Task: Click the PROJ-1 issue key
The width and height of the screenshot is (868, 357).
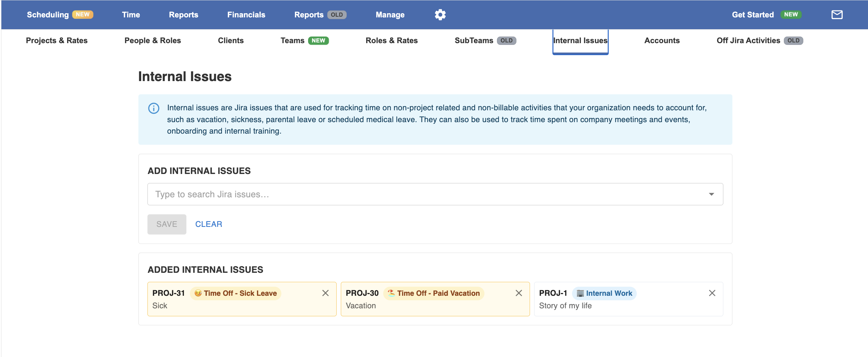Action: pyautogui.click(x=553, y=293)
